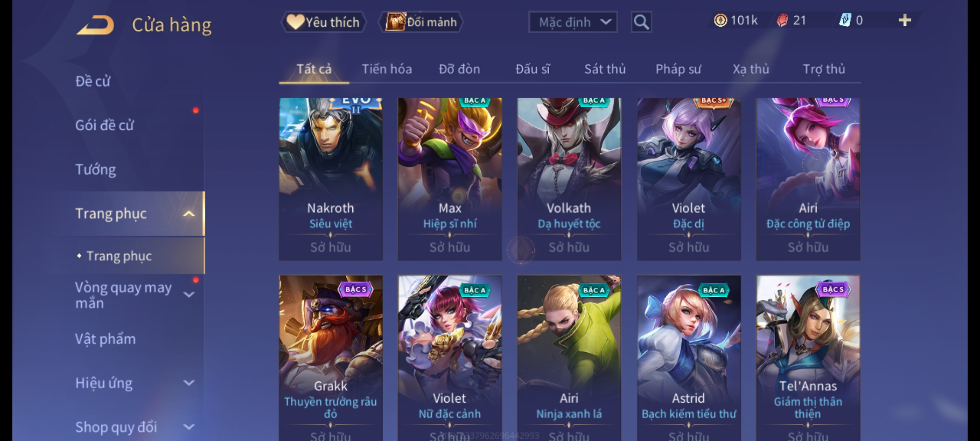The width and height of the screenshot is (980, 441).
Task: Select the Sát thủ category tab
Action: [x=605, y=69]
